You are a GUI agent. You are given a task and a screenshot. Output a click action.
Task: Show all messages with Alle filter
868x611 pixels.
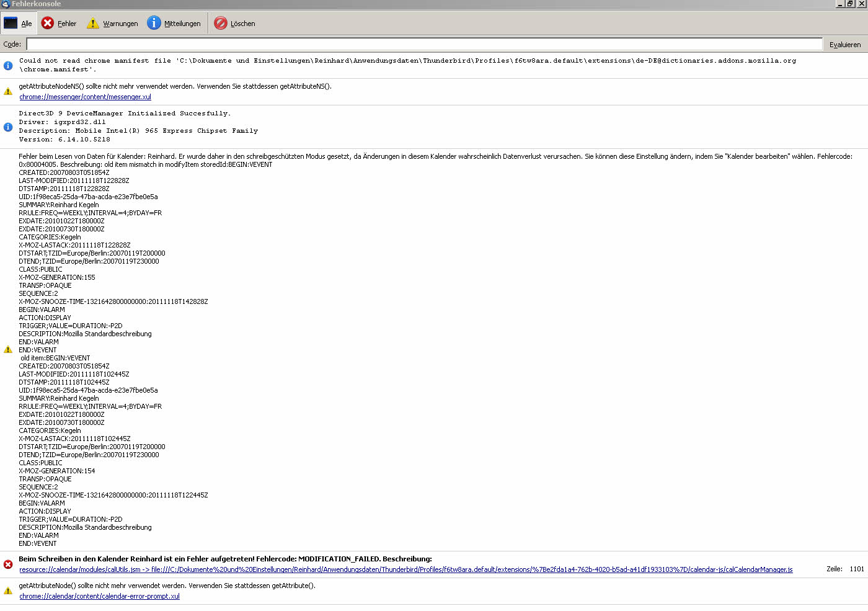tap(18, 24)
